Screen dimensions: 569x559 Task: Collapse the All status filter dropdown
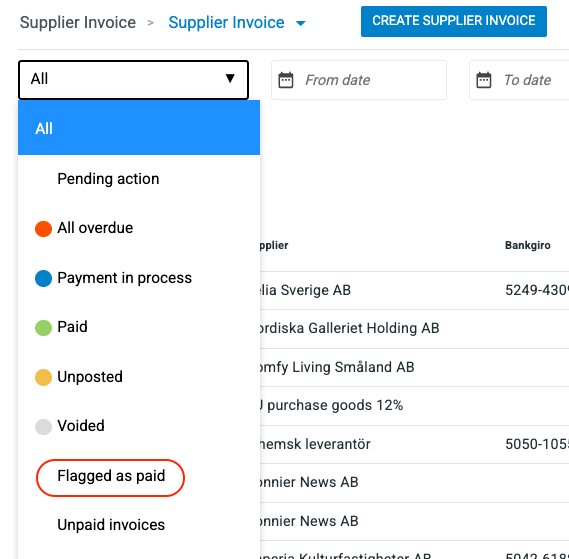click(x=133, y=79)
